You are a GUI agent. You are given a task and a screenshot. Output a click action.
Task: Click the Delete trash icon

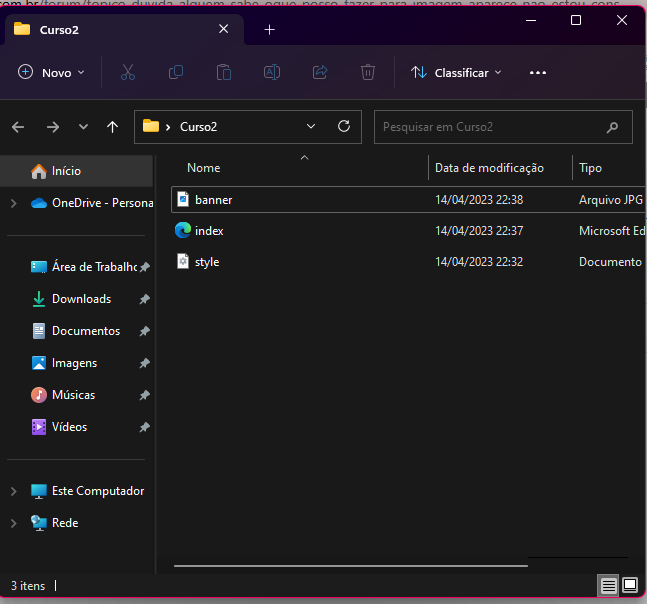click(x=368, y=73)
